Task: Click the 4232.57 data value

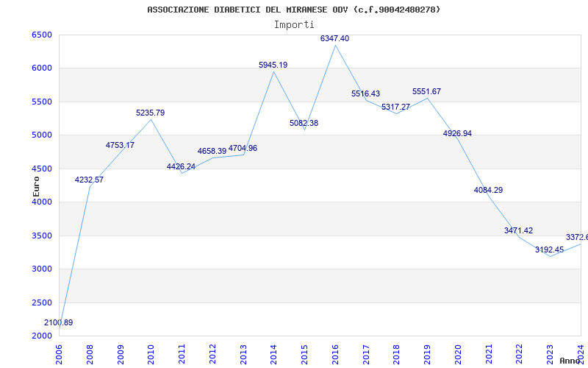Action: click(x=89, y=180)
